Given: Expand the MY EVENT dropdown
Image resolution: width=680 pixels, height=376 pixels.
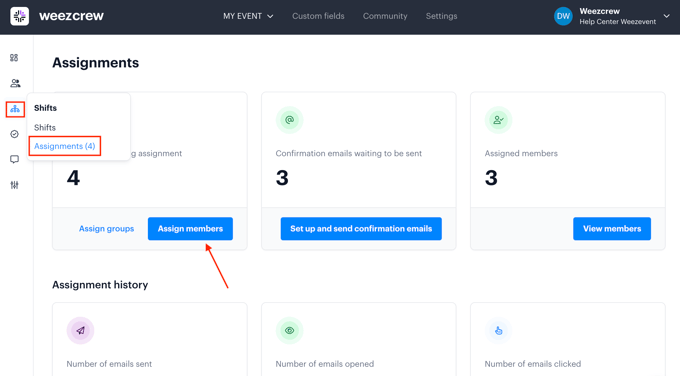Looking at the screenshot, I should pyautogui.click(x=248, y=16).
